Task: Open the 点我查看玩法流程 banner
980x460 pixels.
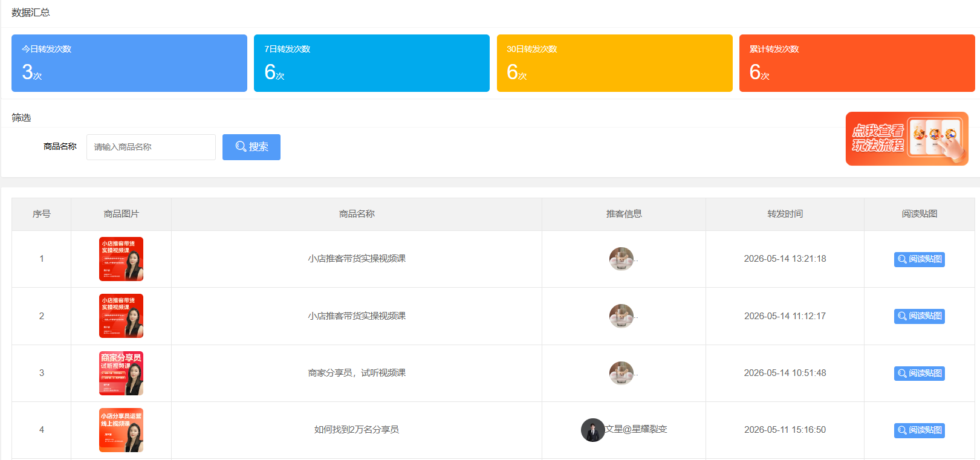Action: (x=907, y=138)
